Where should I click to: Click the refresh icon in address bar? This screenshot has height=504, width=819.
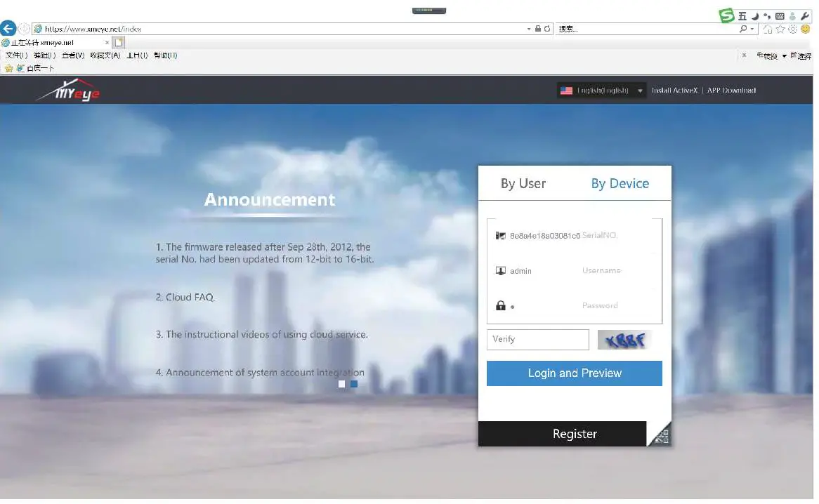point(547,29)
